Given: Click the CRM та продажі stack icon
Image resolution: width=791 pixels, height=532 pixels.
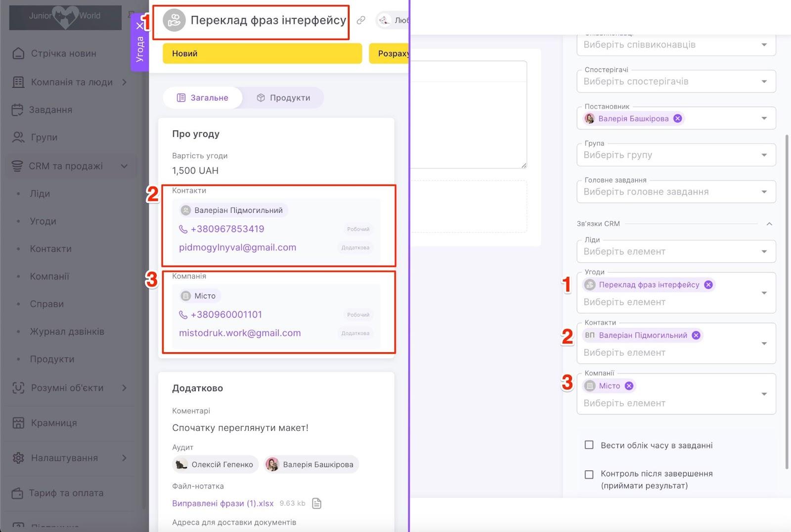Looking at the screenshot, I should pos(17,166).
